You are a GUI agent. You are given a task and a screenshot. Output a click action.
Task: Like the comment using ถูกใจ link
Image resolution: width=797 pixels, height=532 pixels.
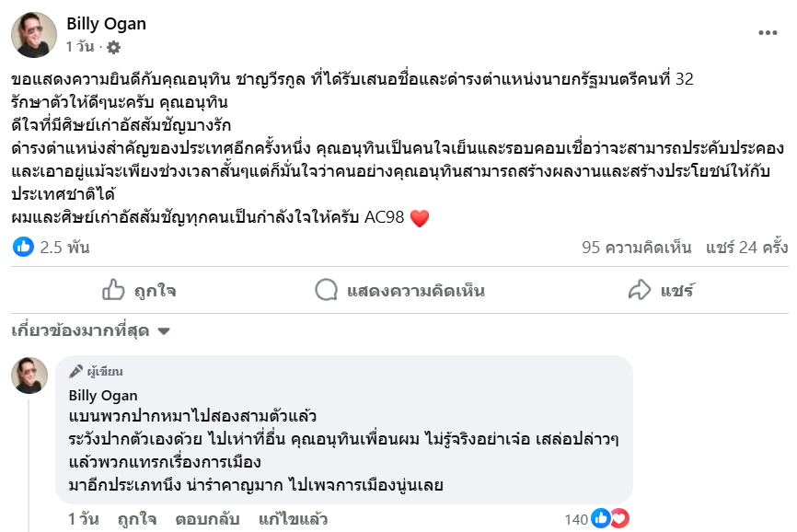point(135,519)
